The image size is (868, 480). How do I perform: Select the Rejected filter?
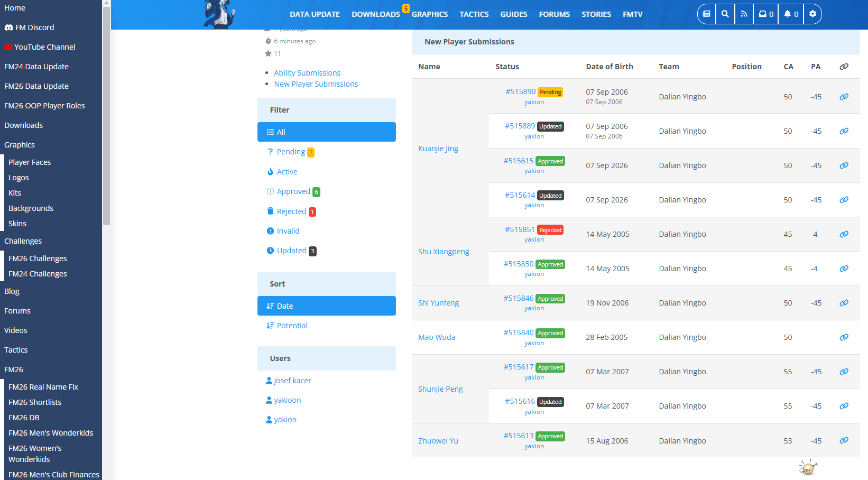click(x=291, y=211)
